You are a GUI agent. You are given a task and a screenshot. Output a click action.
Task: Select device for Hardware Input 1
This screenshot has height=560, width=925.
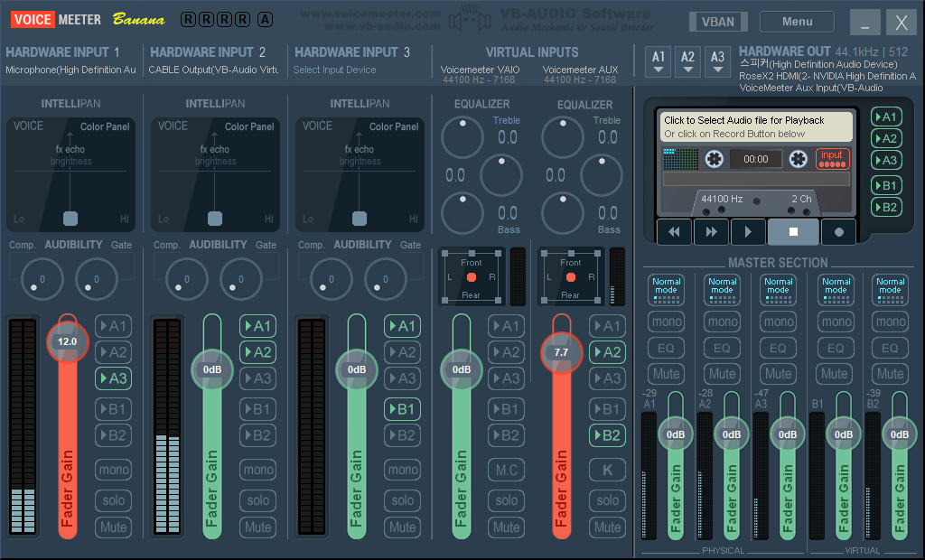(x=70, y=70)
